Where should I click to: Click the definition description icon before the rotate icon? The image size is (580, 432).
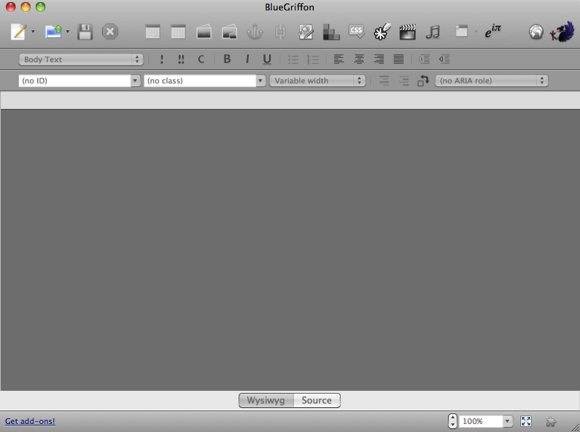(404, 81)
